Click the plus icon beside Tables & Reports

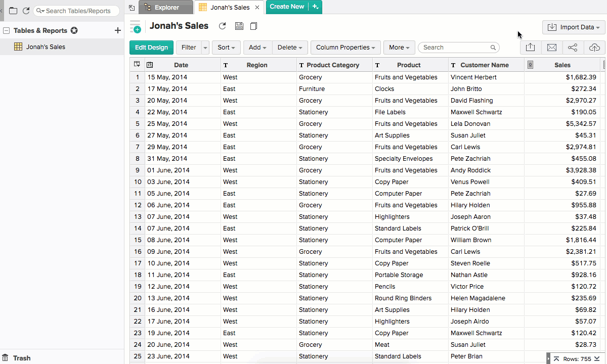(118, 31)
